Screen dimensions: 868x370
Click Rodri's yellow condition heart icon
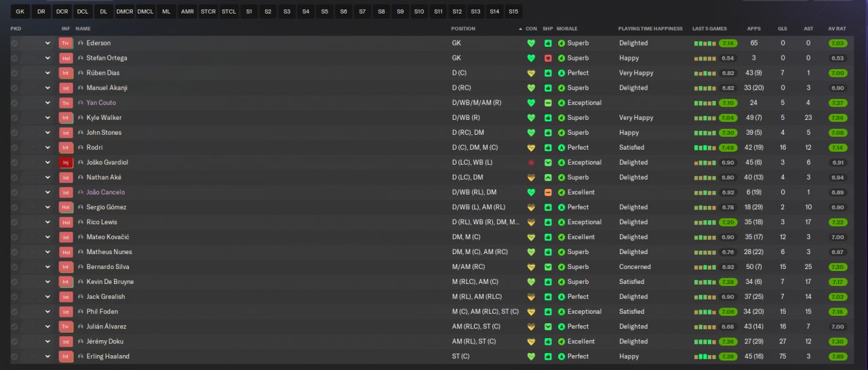click(x=531, y=147)
